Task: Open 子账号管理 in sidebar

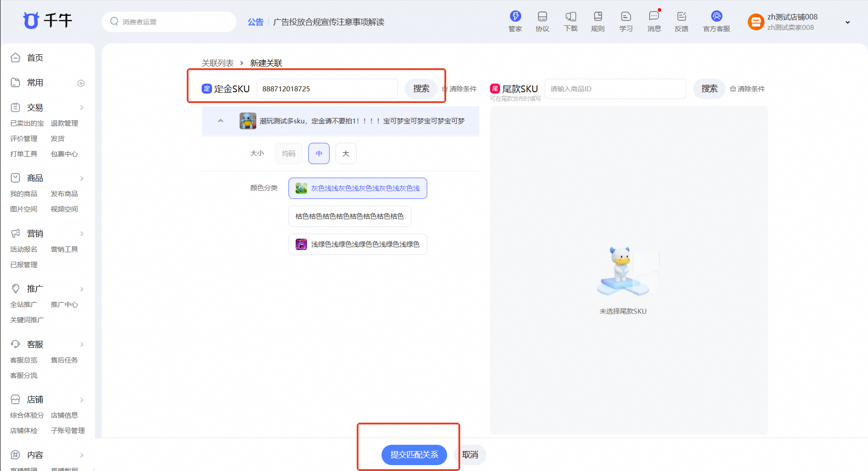Action: click(x=68, y=431)
